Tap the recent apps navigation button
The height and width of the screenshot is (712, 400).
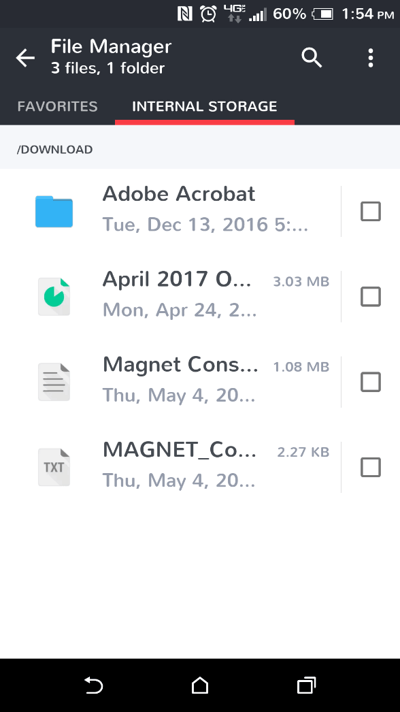[306, 685]
